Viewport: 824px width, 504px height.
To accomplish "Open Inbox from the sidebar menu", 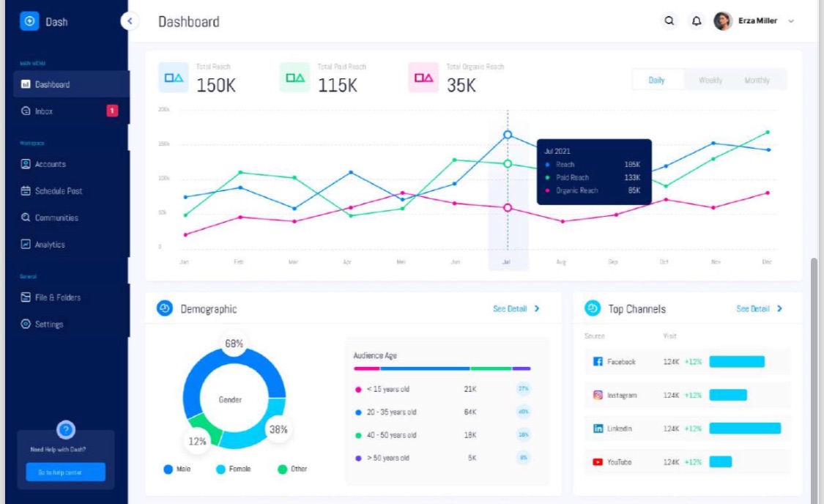I will point(44,111).
